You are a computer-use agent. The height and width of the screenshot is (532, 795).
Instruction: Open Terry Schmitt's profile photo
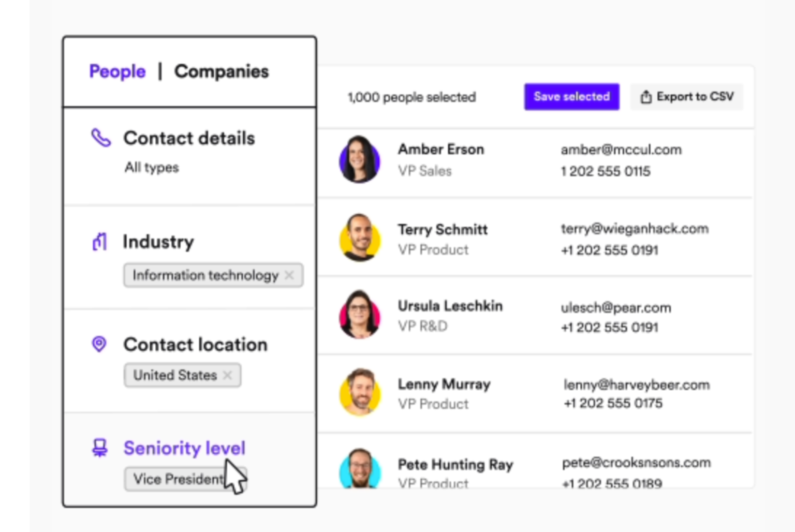click(x=360, y=238)
